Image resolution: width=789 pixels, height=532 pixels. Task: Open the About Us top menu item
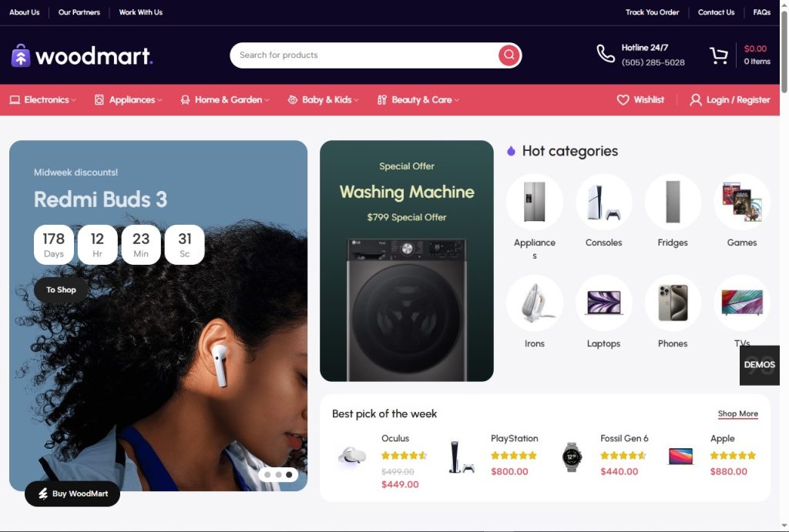24,12
